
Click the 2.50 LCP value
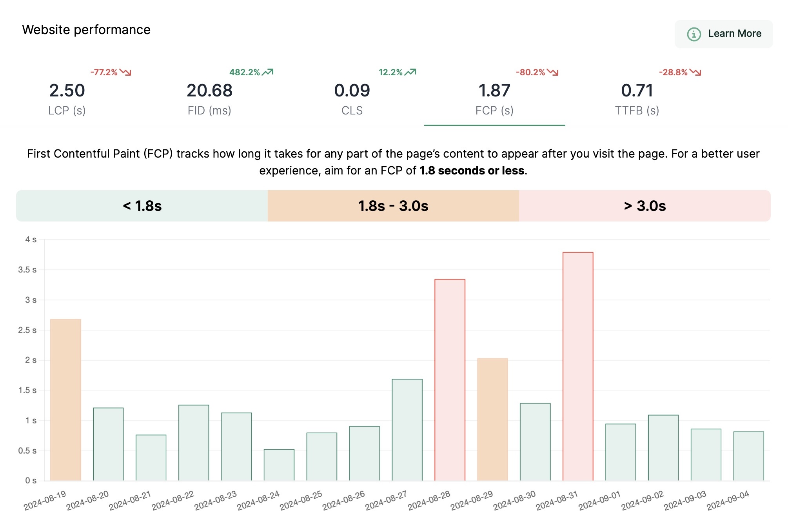[x=67, y=91]
